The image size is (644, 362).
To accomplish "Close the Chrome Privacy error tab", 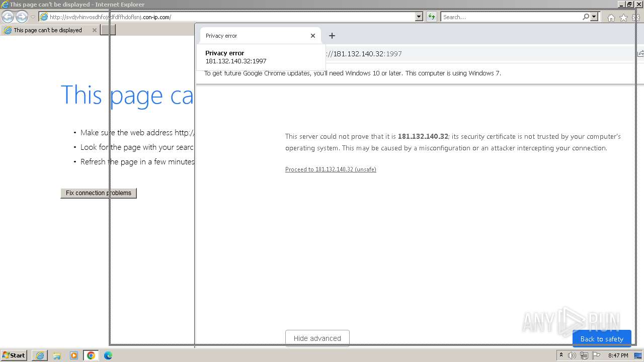I will 313,36.
